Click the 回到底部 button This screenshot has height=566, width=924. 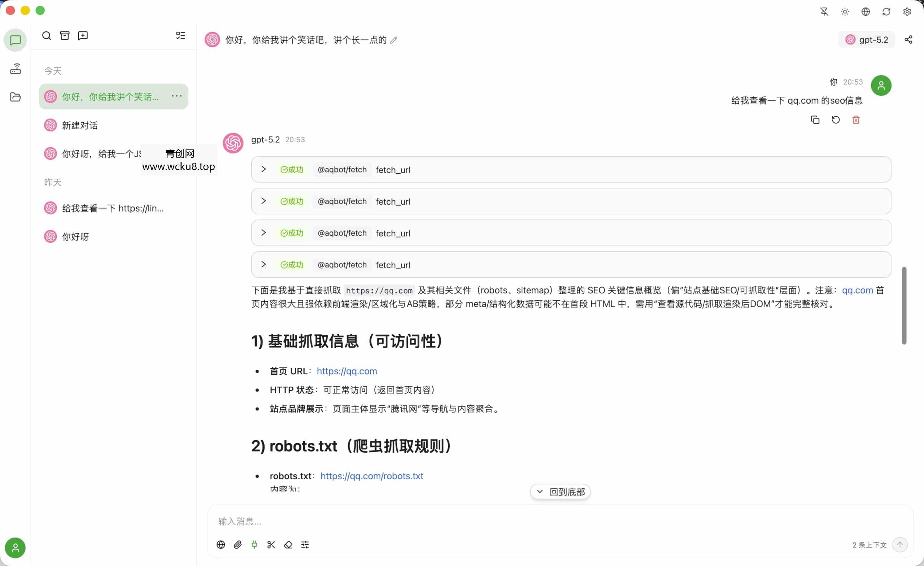coord(560,491)
